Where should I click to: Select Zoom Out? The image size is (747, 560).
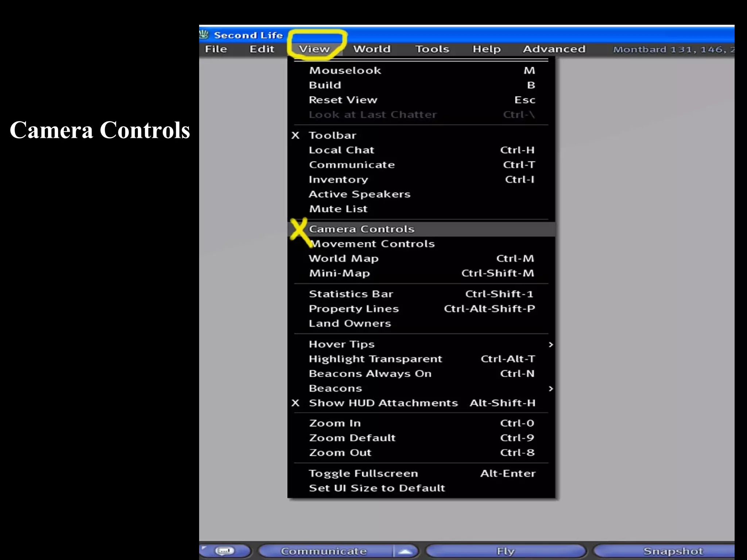pos(421,452)
